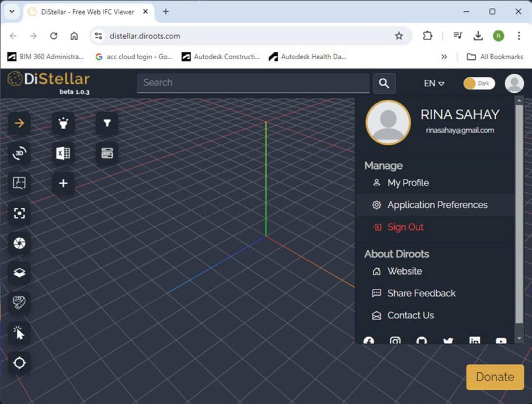This screenshot has height=404, width=532.
Task: Open the Chrome profile R icon
Action: [x=498, y=36]
